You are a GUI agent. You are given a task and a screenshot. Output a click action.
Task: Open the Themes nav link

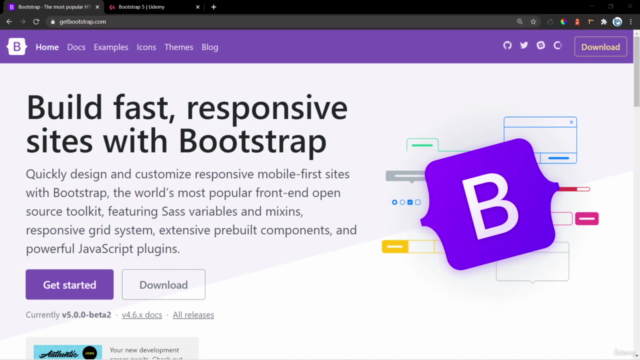[179, 47]
